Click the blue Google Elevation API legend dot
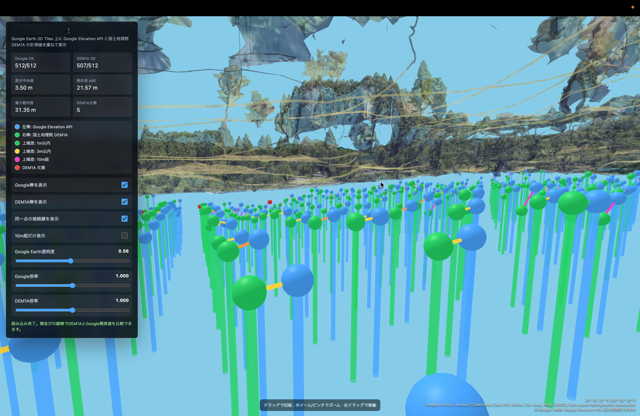 click(17, 127)
